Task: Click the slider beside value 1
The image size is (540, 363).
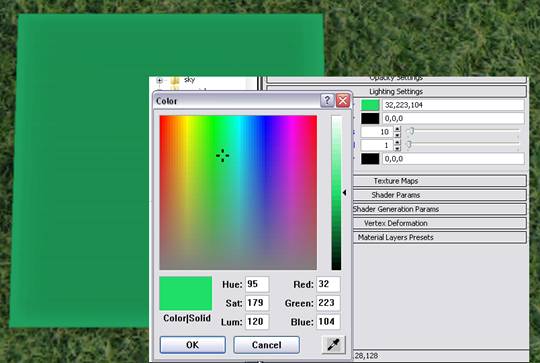Action: 409,145
